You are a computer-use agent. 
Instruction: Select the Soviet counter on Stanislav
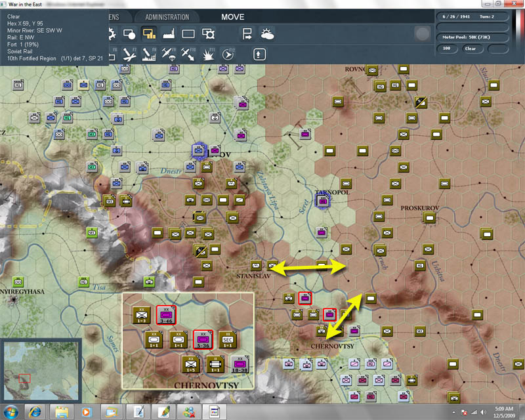click(x=256, y=266)
